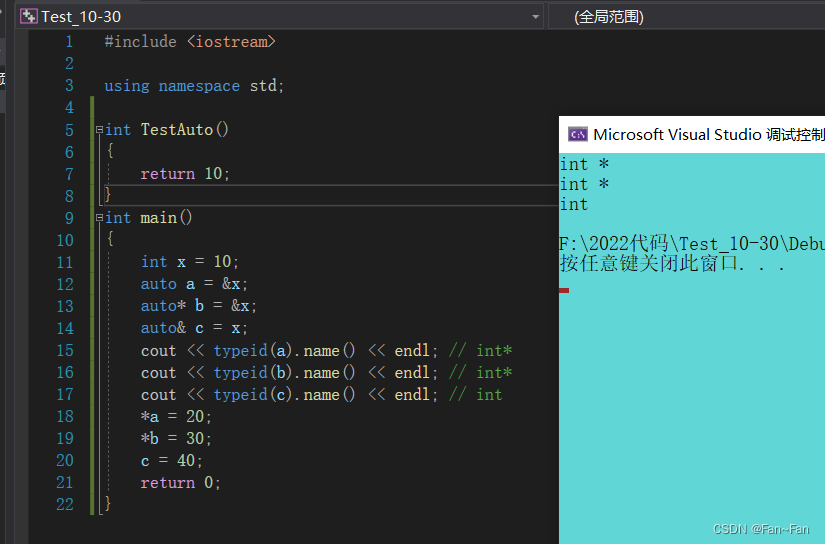Click the '*b = 30' assignment line

click(x=176, y=438)
